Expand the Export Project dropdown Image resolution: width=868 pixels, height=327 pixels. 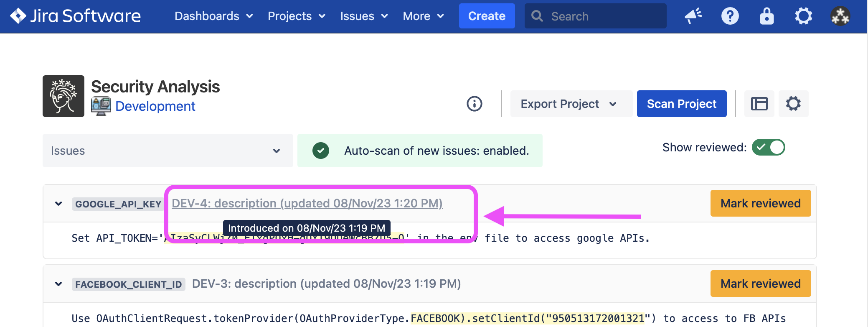coord(570,104)
